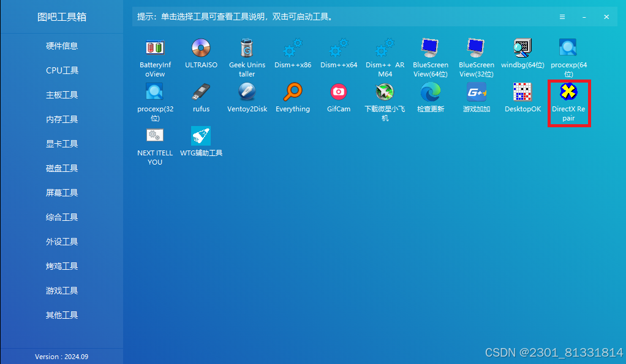This screenshot has width=626, height=364.
Task: Select the ULTRAISO disc icon
Action: (201, 48)
